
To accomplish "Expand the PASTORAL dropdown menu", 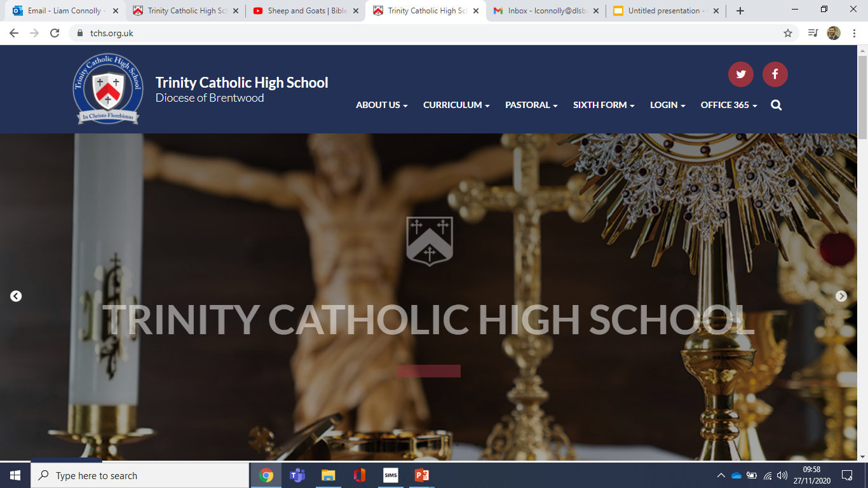I will 531,105.
